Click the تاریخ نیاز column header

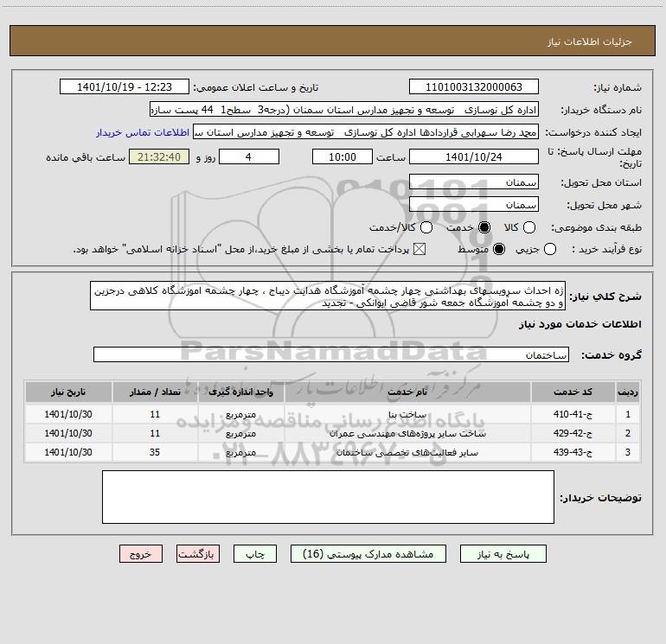(68, 392)
